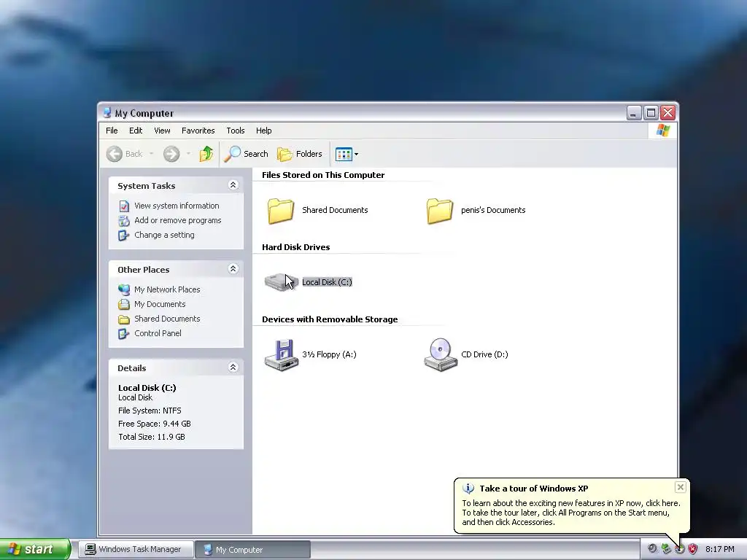
Task: Click the Hard Disk Drives heading
Action: point(296,247)
